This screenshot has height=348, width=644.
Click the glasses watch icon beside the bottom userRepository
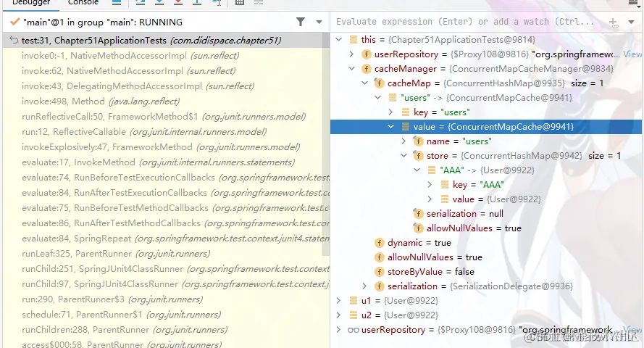354,330
